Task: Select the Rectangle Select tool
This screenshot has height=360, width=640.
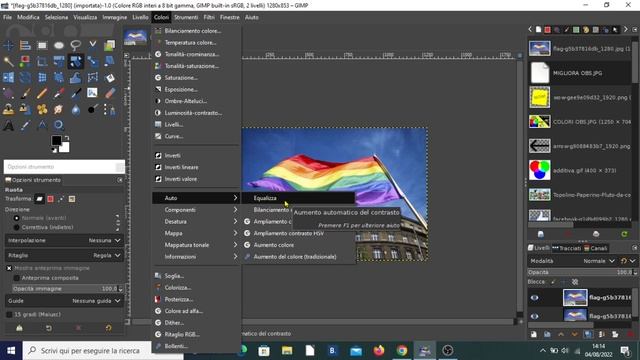Action: tap(42, 45)
